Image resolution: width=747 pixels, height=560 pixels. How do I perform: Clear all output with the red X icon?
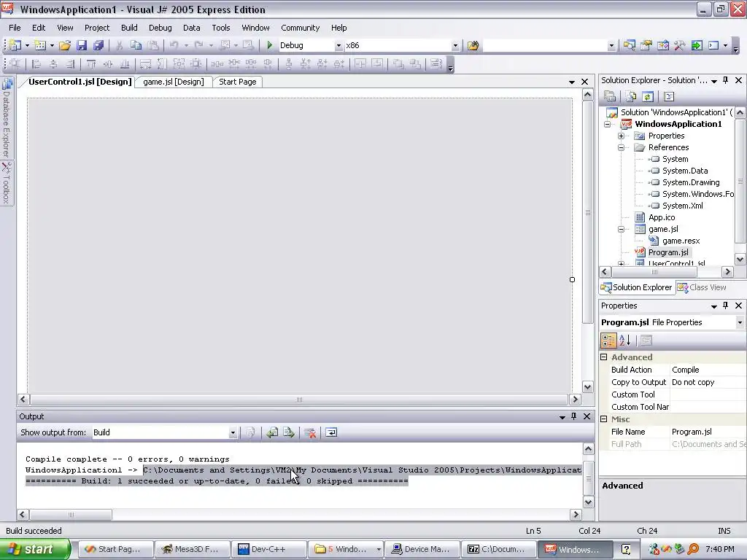coord(309,432)
